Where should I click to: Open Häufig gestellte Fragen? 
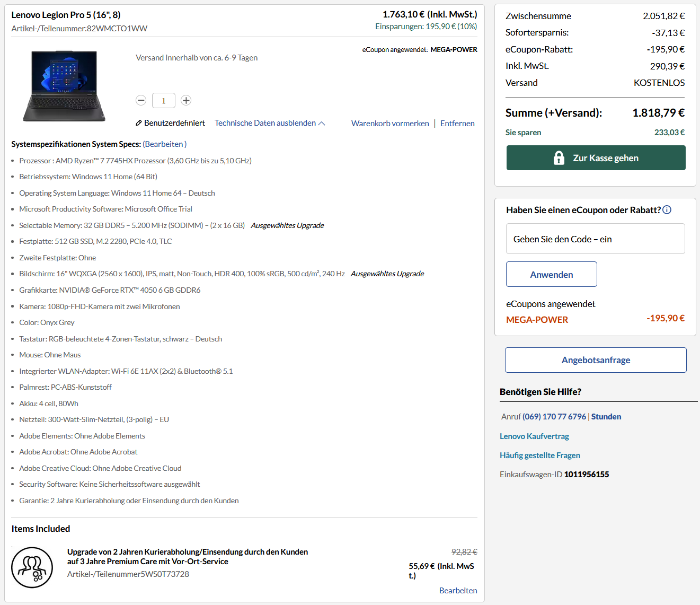coord(539,455)
